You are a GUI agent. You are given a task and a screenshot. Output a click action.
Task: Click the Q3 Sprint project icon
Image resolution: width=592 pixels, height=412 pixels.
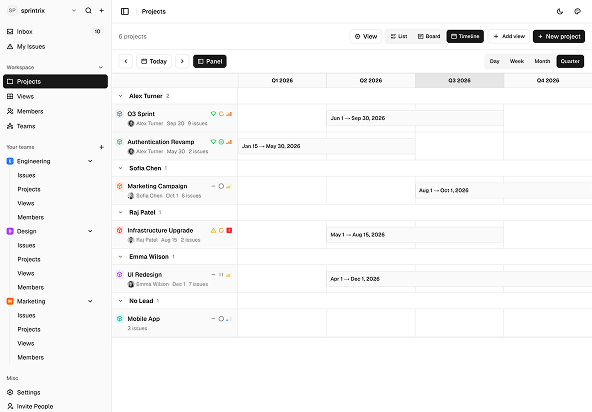point(120,113)
